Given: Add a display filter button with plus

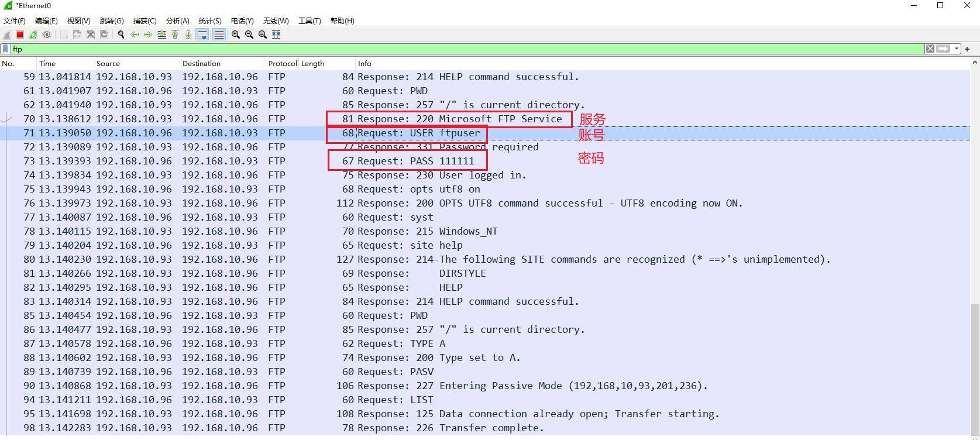Looking at the screenshot, I should (967, 49).
